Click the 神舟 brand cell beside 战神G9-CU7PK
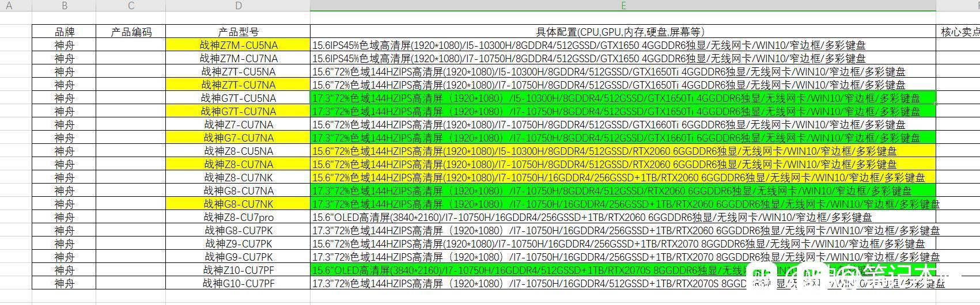Viewport: 980px width, 305px height. [64, 257]
